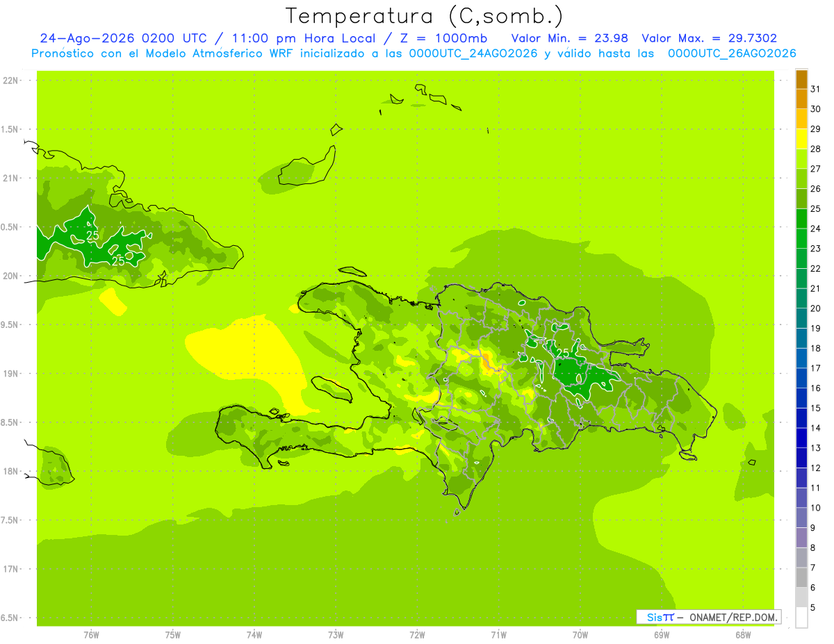Click the colorbar label '28'
This screenshot has height=644, width=834.
click(816, 149)
